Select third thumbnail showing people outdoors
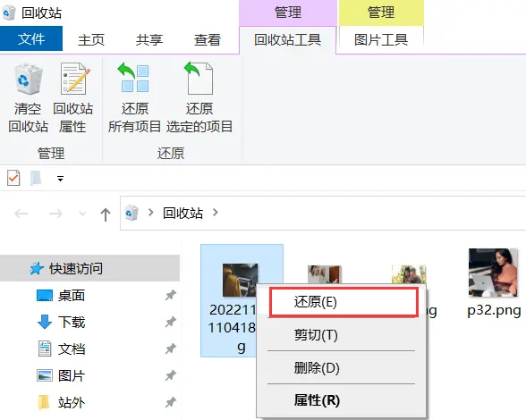The image size is (526, 420). [x=409, y=274]
